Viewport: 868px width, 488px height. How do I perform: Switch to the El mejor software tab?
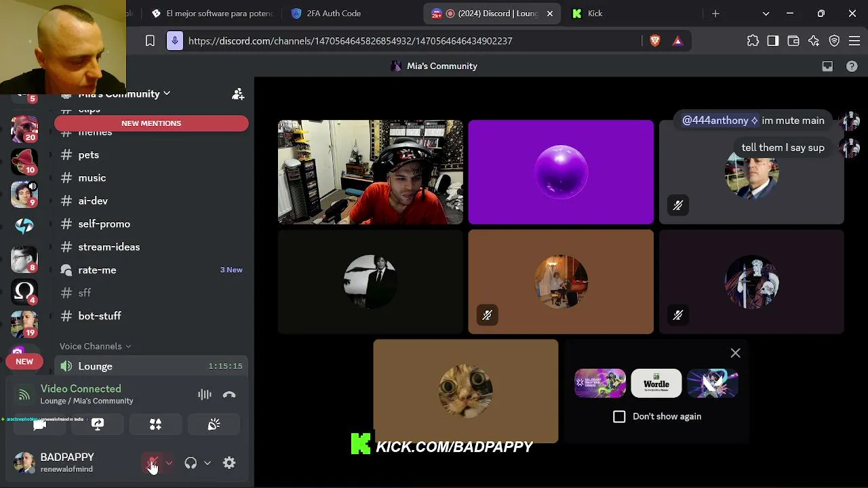click(212, 14)
